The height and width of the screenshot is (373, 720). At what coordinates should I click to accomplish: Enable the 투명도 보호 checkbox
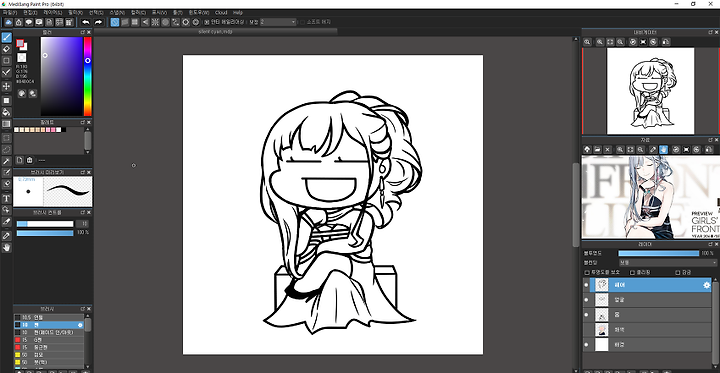click(587, 272)
